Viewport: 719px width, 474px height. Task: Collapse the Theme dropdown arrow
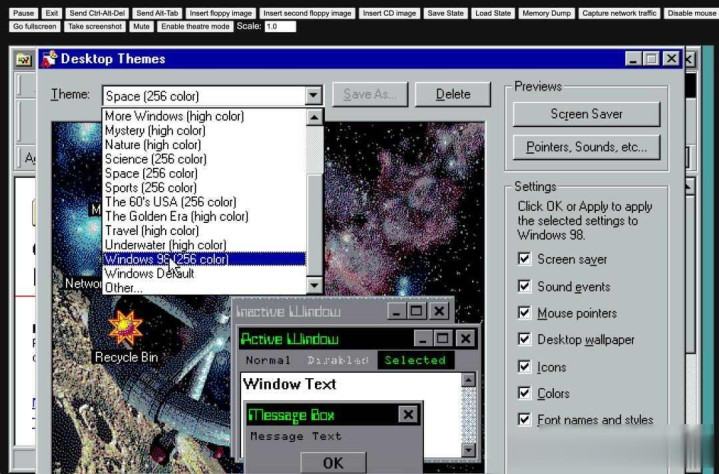click(313, 96)
